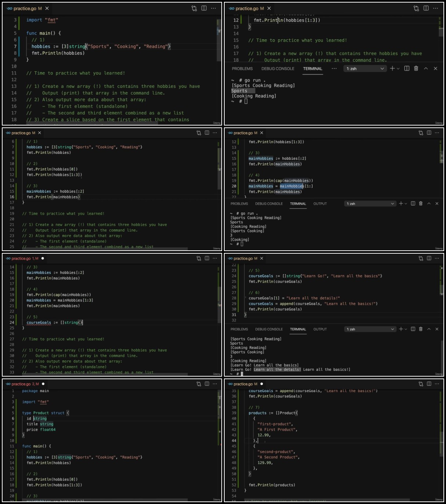This screenshot has width=446, height=504.
Task: Close the Sports-highlighted terminal panel with X
Action: (x=436, y=68)
